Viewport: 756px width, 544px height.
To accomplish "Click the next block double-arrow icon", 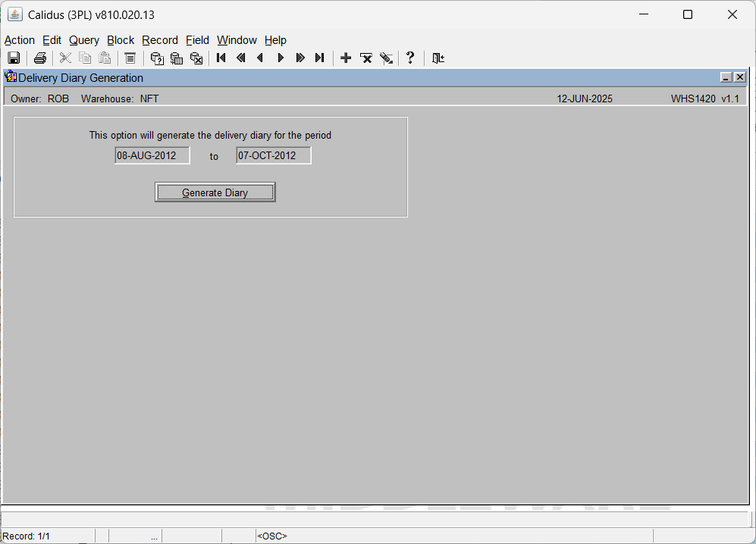I will coord(300,58).
